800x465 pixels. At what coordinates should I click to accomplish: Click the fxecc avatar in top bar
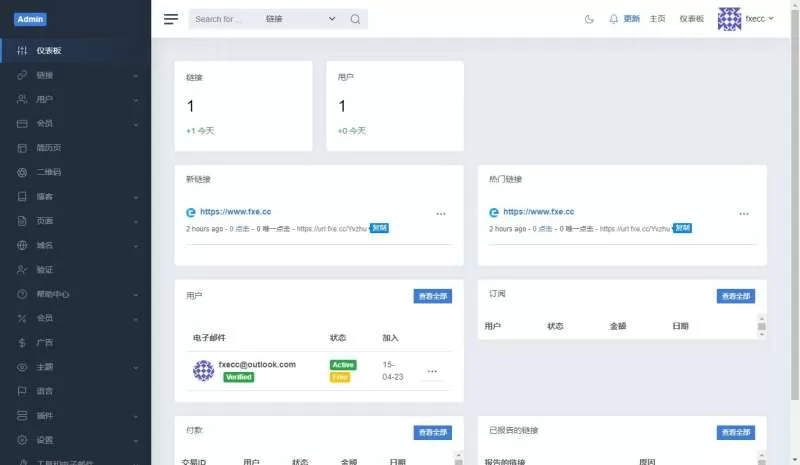pos(729,19)
